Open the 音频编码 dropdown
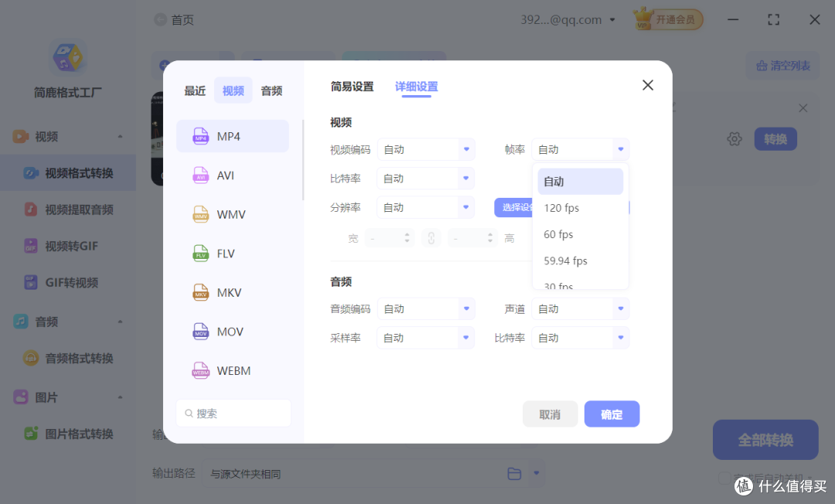Screen dimensions: 835x504 click(426, 308)
